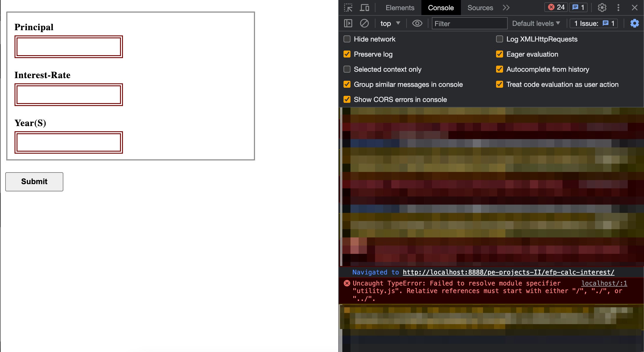Click the red error count badge
This screenshot has width=644, height=352.
556,7
